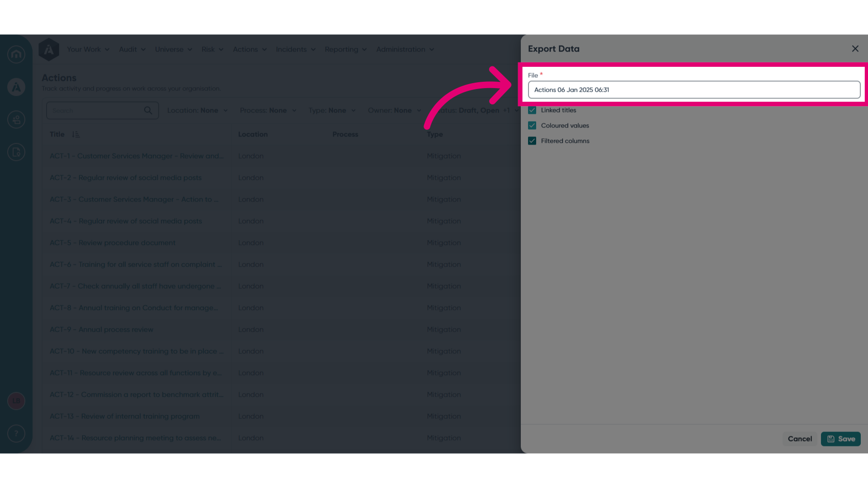Toggle the Coloured values checkbox
The width and height of the screenshot is (868, 488).
click(x=532, y=126)
